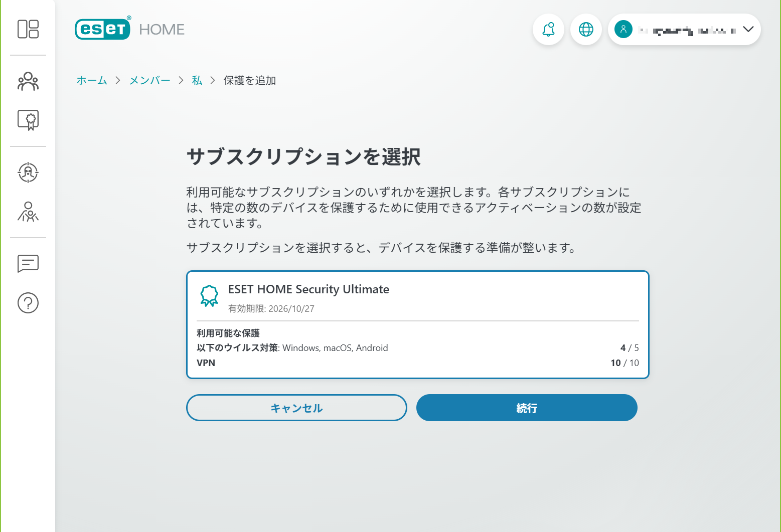
Task: Open the Members sidebar icon
Action: coord(28,81)
